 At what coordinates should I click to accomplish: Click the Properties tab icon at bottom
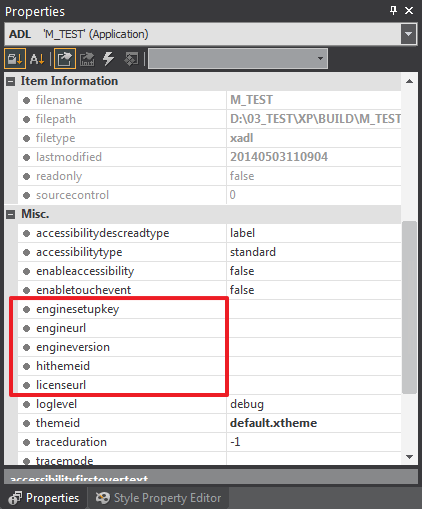click(15, 498)
